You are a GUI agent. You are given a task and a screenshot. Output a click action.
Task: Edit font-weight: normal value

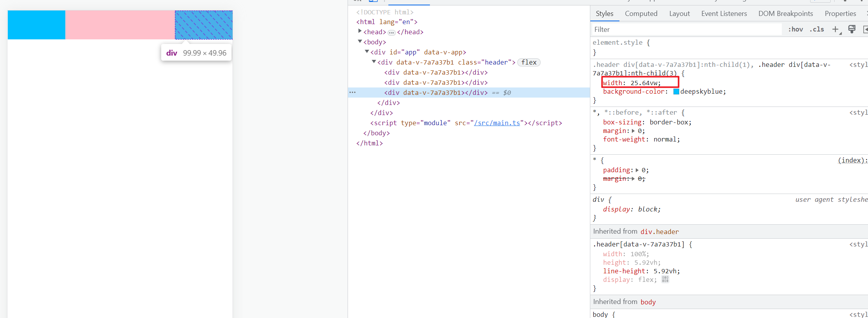(664, 140)
